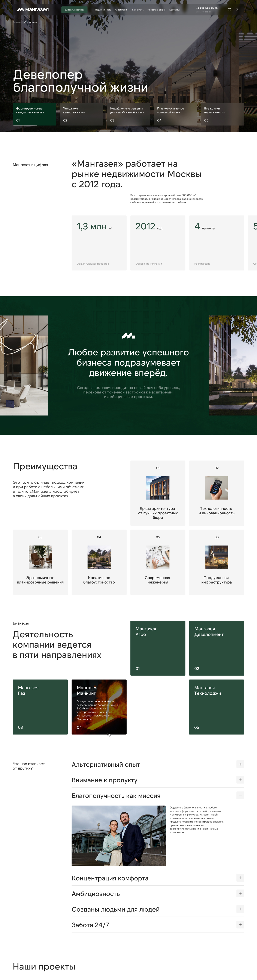Click the Мангазея logo in header

click(x=33, y=9)
